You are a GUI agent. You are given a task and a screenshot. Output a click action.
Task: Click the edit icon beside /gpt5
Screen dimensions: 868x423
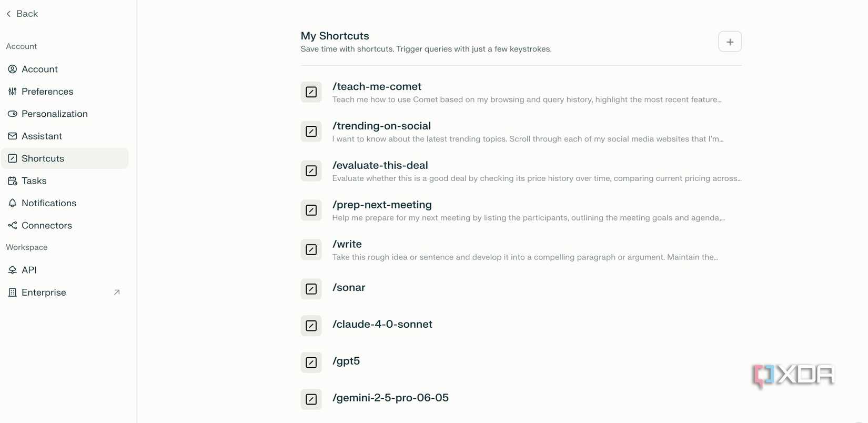[x=311, y=362]
